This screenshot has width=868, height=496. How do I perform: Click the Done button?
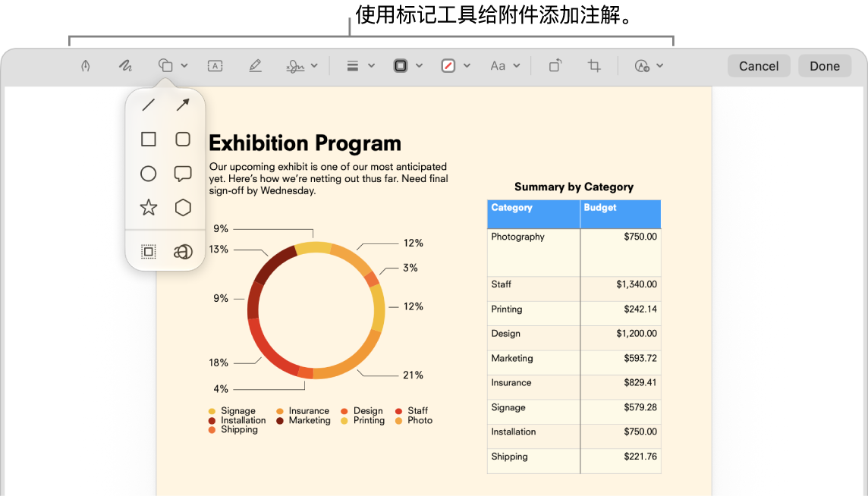pyautogui.click(x=825, y=66)
